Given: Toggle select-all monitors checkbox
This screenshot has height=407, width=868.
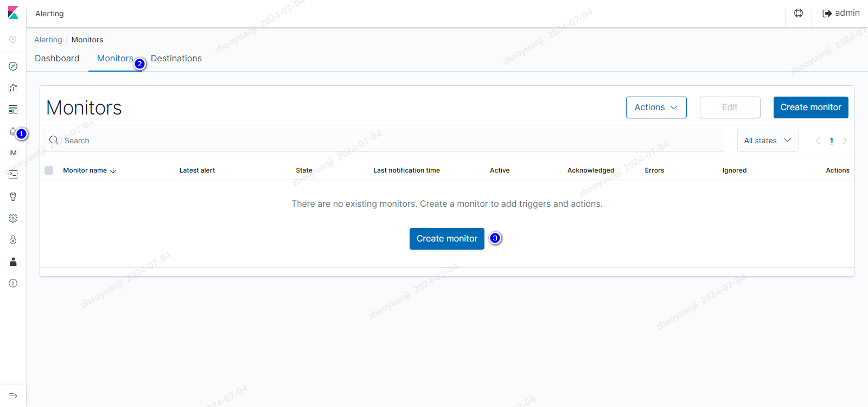Looking at the screenshot, I should tap(49, 170).
